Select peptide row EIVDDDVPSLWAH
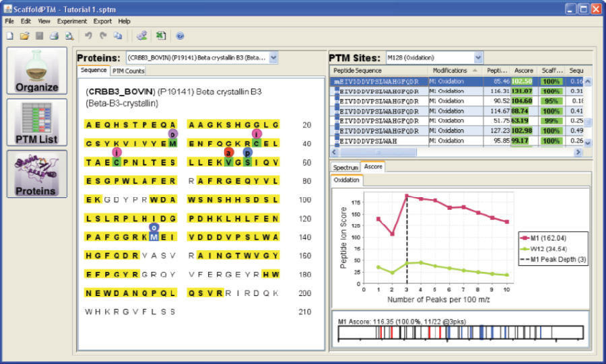The height and width of the screenshot is (364, 606). tap(457, 141)
